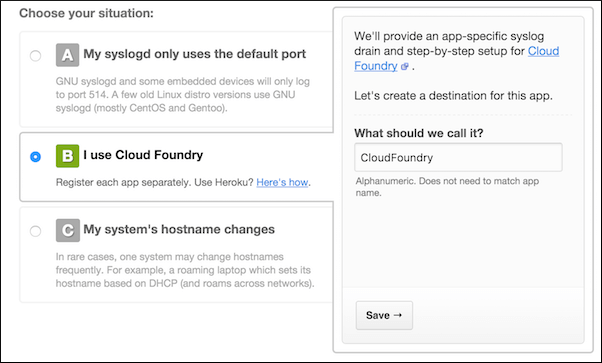The height and width of the screenshot is (363, 602).
Task: Click the gray letter C badge icon
Action: (x=68, y=230)
